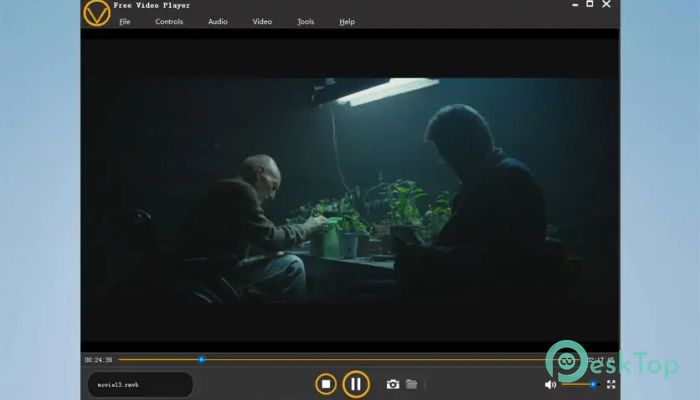Close the Free Video Player window
This screenshot has height=400, width=700.
[x=606, y=4]
